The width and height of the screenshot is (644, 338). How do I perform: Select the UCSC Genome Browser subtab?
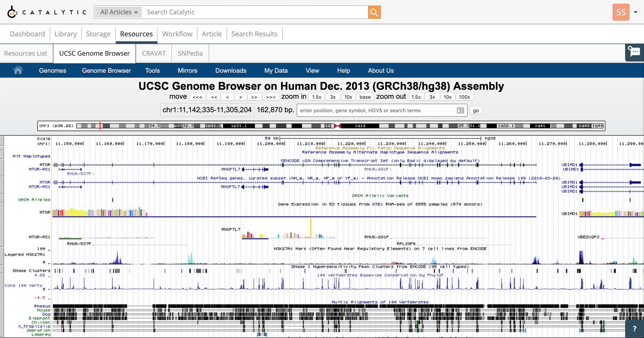pos(94,53)
